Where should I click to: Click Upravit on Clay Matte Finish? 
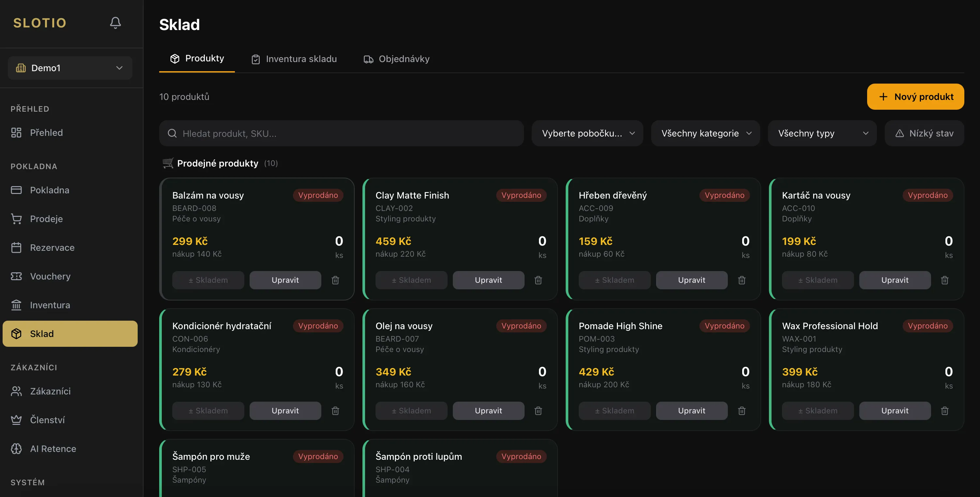[x=488, y=280]
